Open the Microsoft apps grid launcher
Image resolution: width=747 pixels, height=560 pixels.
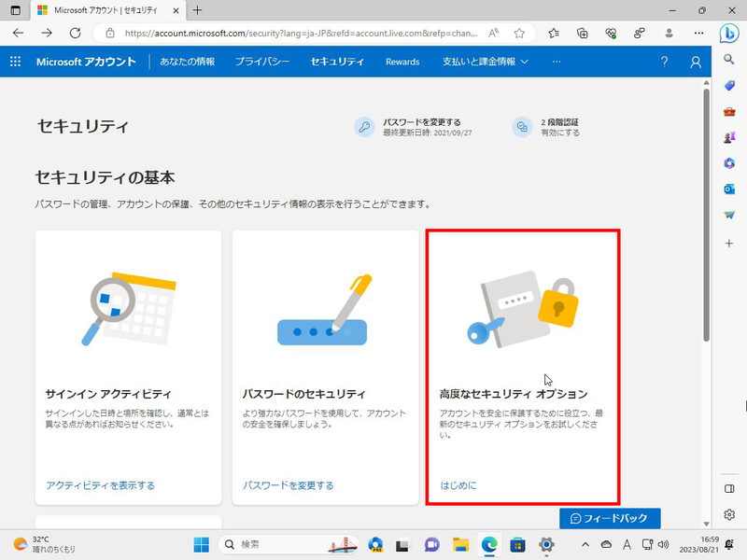click(x=15, y=62)
